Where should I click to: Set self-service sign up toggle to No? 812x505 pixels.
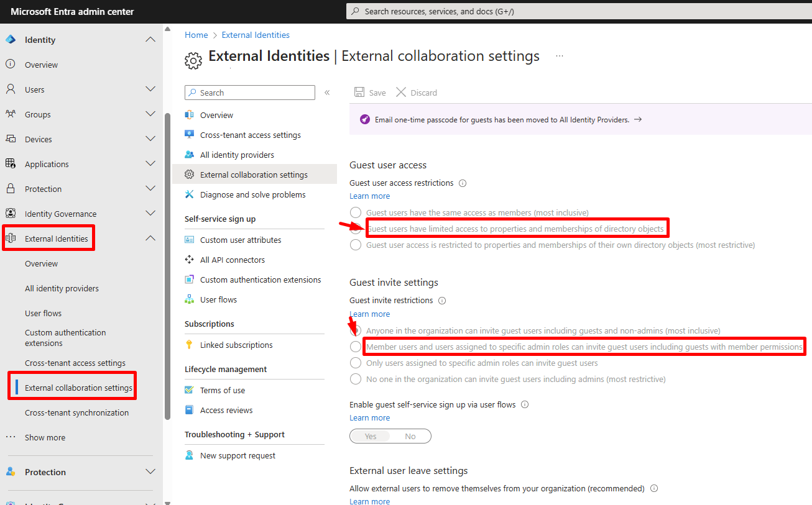click(410, 436)
